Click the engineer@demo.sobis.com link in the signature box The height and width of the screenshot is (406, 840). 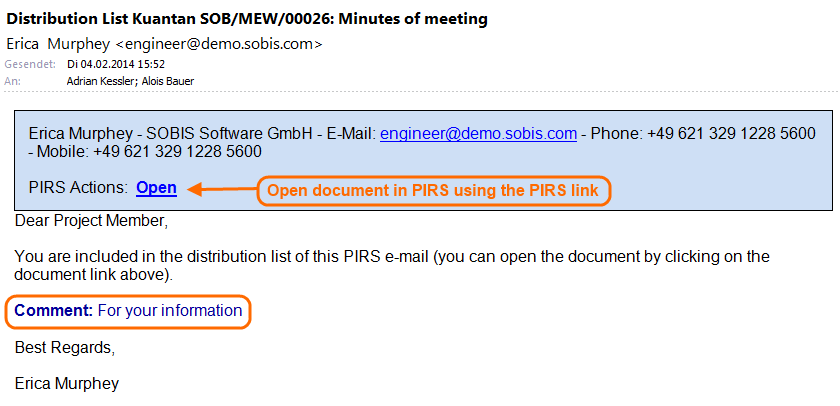[478, 133]
